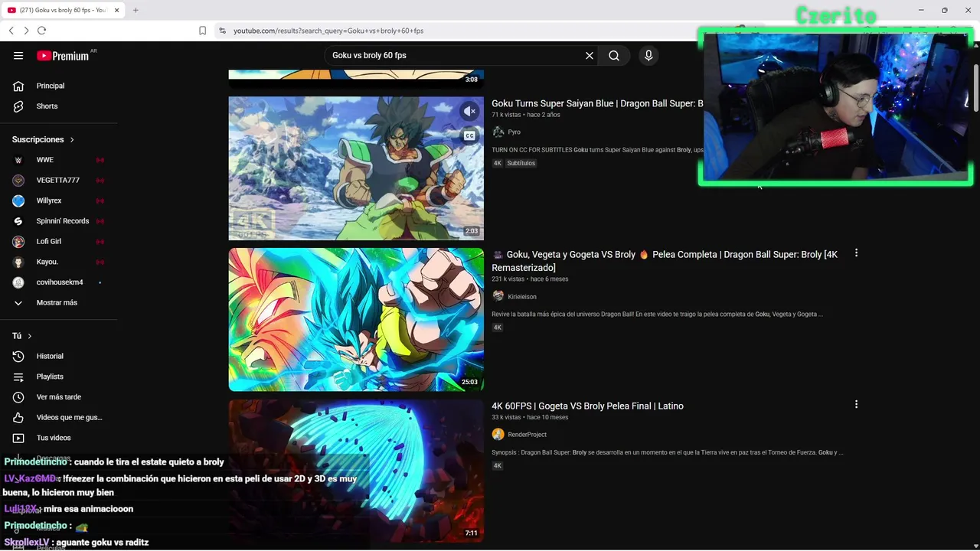Open Goku, Vegeta y Gogeta VS Broly title

665,261
